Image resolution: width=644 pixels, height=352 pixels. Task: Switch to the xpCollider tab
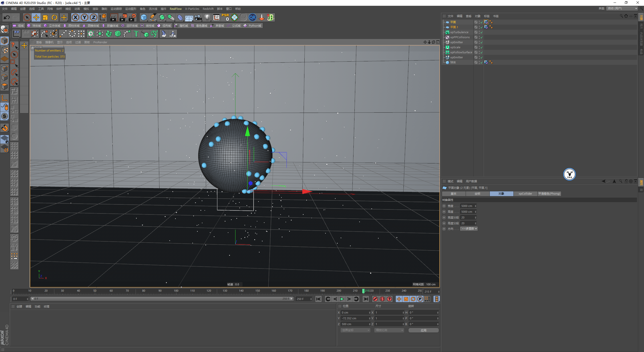click(x=525, y=194)
